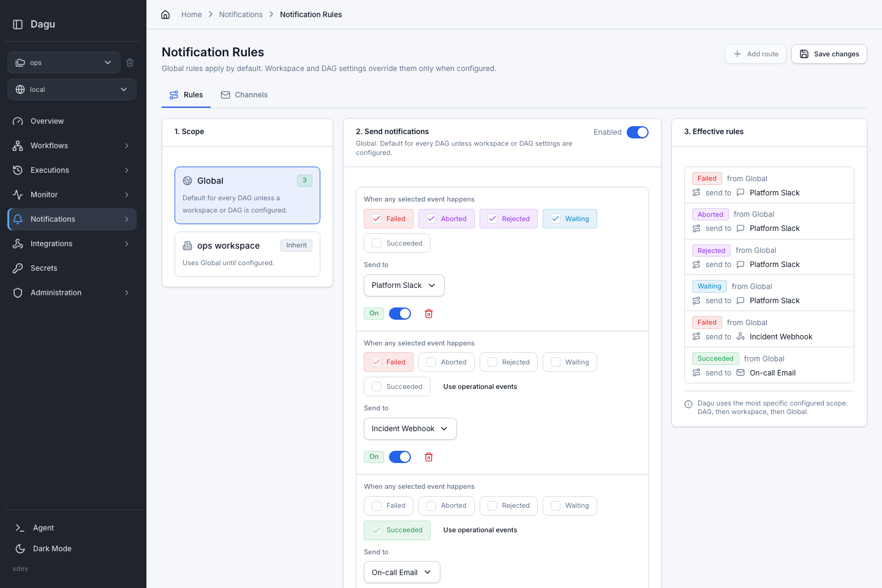Open the Incident Webhook channel dropdown
This screenshot has width=882, height=588.
point(410,429)
